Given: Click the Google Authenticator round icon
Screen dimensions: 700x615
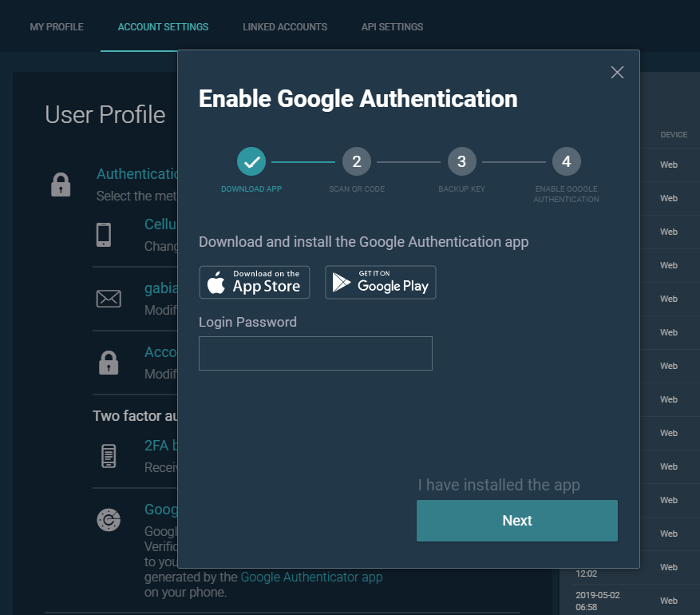Looking at the screenshot, I should coord(109,520).
